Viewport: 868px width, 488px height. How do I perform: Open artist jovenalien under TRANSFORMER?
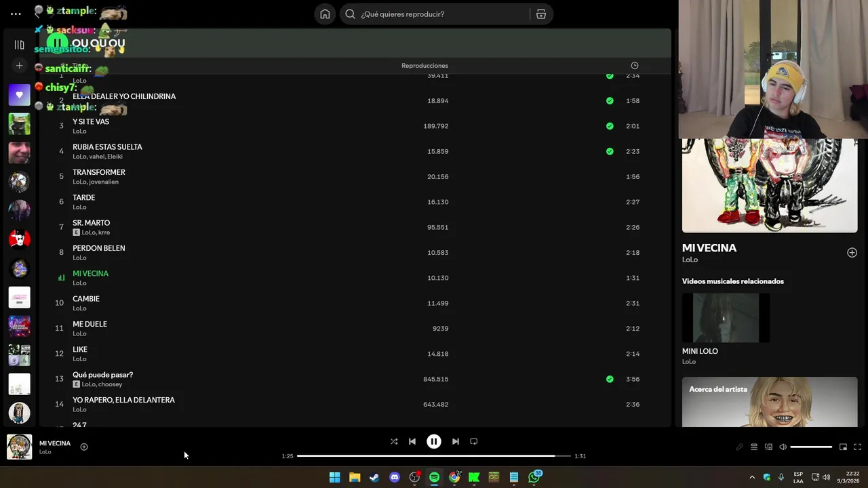coord(104,182)
